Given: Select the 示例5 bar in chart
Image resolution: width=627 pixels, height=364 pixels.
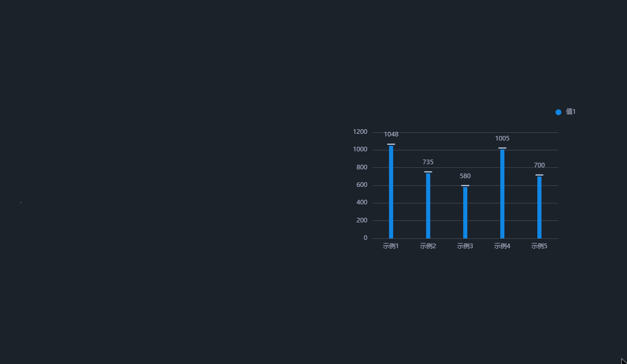Looking at the screenshot, I should click(x=539, y=207).
